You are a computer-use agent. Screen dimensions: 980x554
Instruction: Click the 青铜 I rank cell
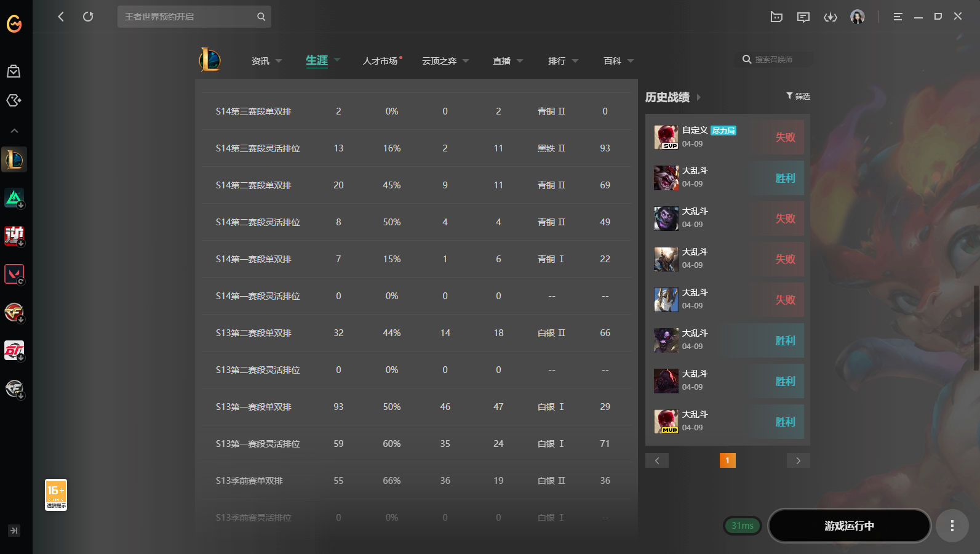(x=551, y=259)
